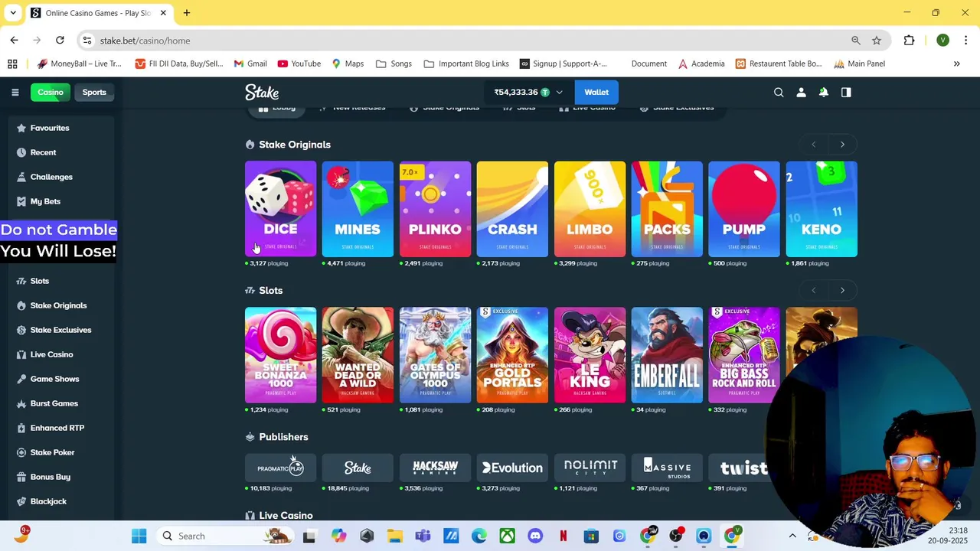The height and width of the screenshot is (551, 980).
Task: Reload the page in Chrome
Action: 60,41
